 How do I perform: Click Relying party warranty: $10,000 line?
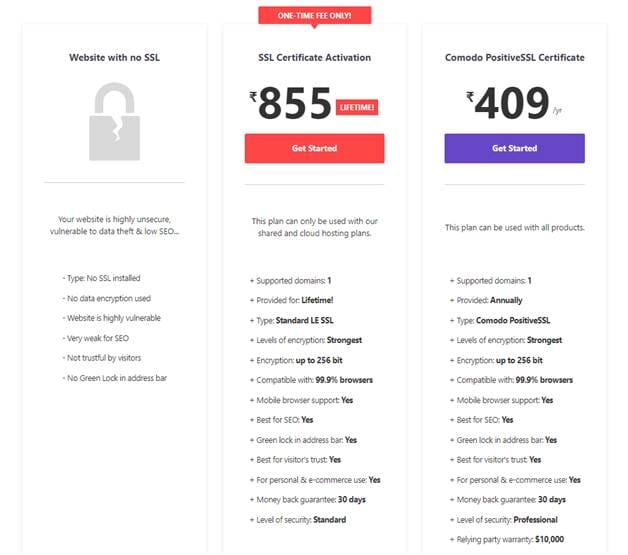tap(507, 539)
